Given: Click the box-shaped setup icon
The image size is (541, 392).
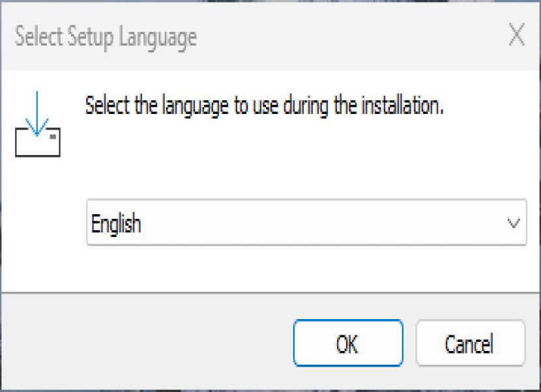Looking at the screenshot, I should [38, 143].
